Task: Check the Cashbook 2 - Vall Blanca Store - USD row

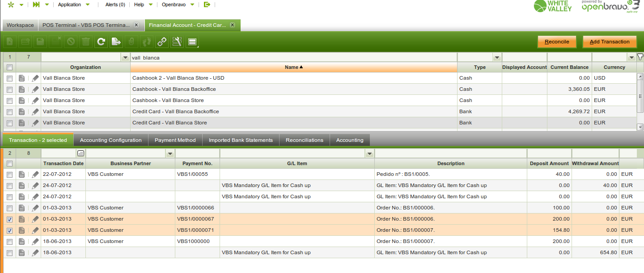Action: 9,78
